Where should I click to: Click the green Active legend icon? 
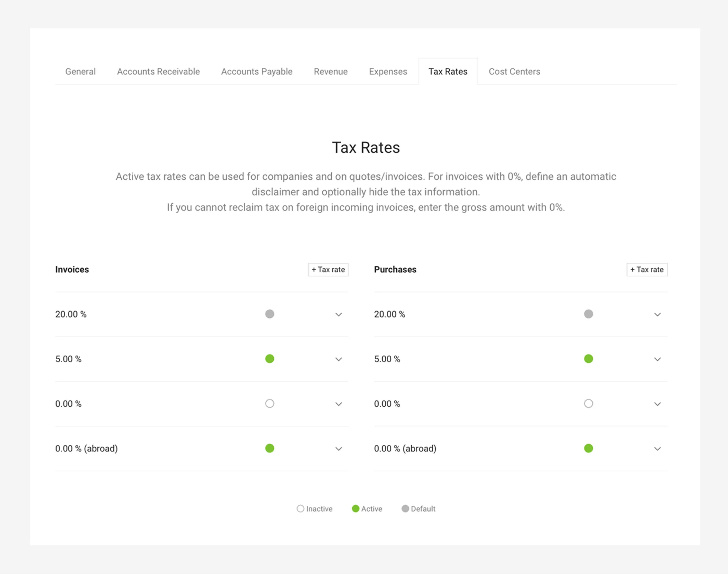point(355,509)
